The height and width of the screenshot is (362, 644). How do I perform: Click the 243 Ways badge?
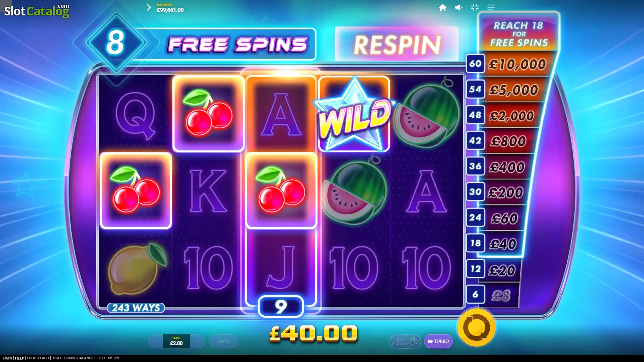(x=136, y=308)
